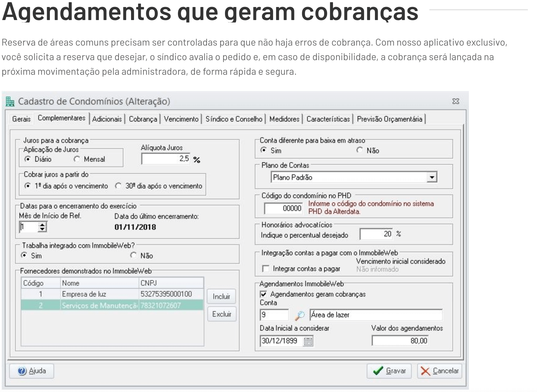Switch to the Gerais tab

point(21,119)
